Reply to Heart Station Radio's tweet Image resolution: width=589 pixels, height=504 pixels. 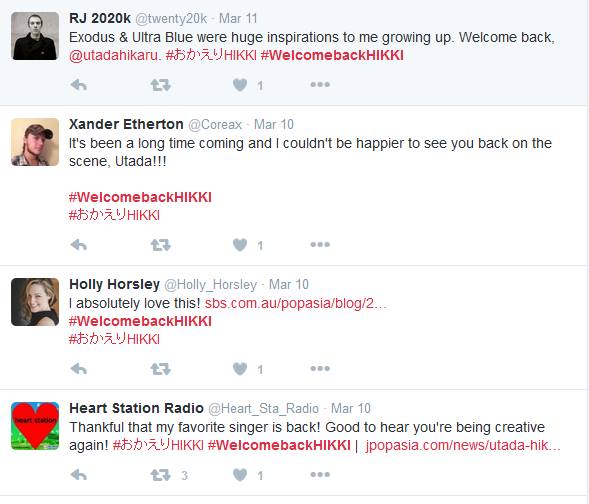tap(79, 475)
